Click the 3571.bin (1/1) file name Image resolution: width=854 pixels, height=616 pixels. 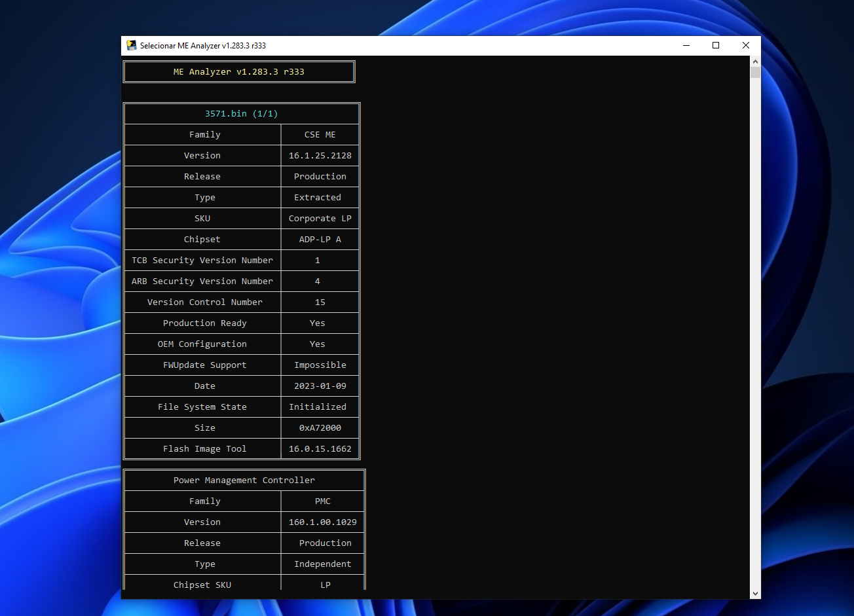point(242,113)
